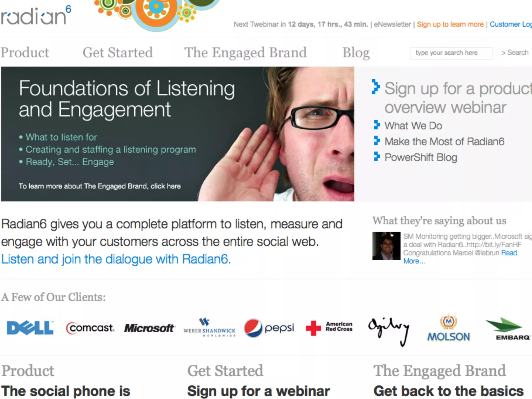Image resolution: width=532 pixels, height=399 pixels.
Task: Open the Dell client logo
Action: [30, 328]
